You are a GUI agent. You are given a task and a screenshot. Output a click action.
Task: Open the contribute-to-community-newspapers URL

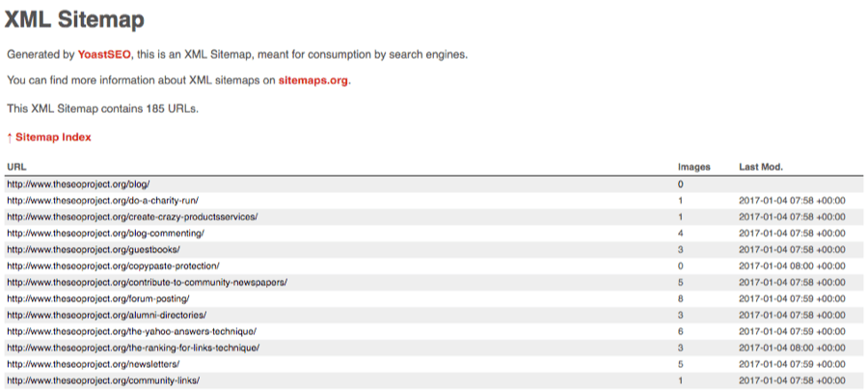(x=147, y=282)
